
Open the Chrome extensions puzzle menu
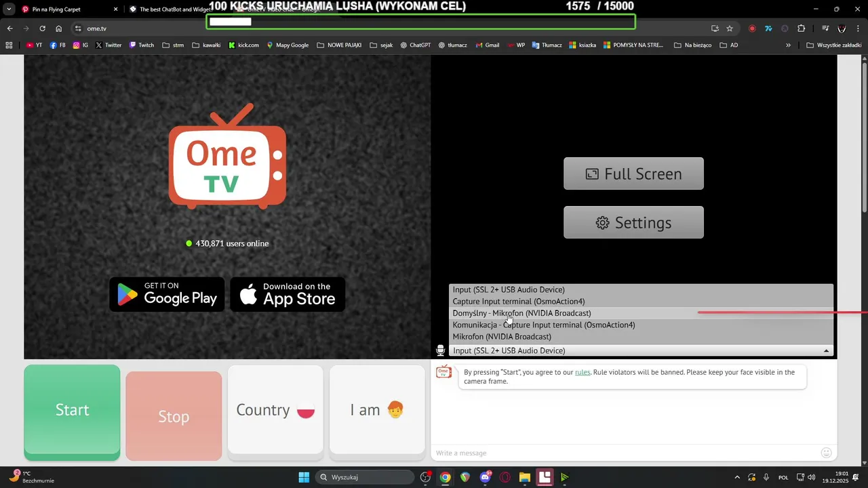point(802,28)
